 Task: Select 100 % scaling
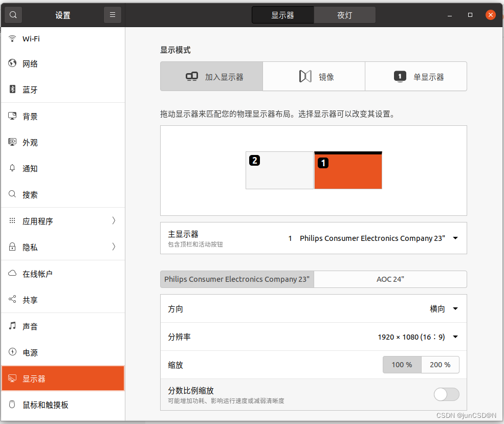coord(402,365)
